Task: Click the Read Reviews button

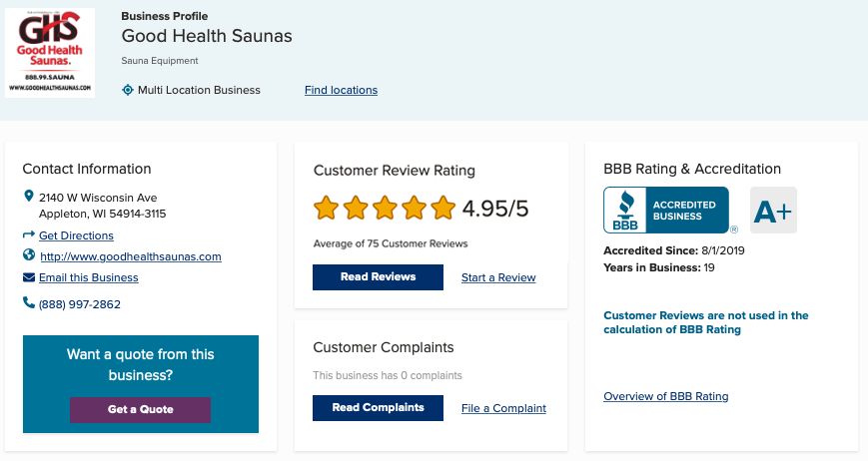Action: click(379, 277)
